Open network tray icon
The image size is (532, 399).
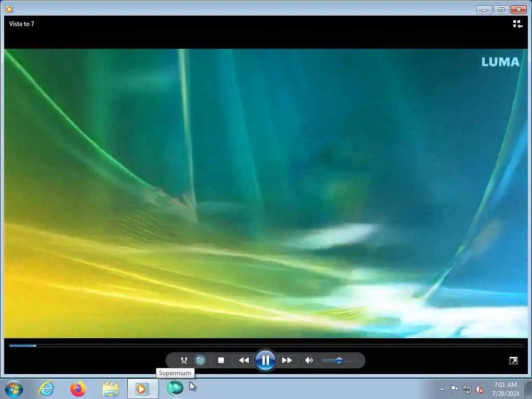(467, 390)
